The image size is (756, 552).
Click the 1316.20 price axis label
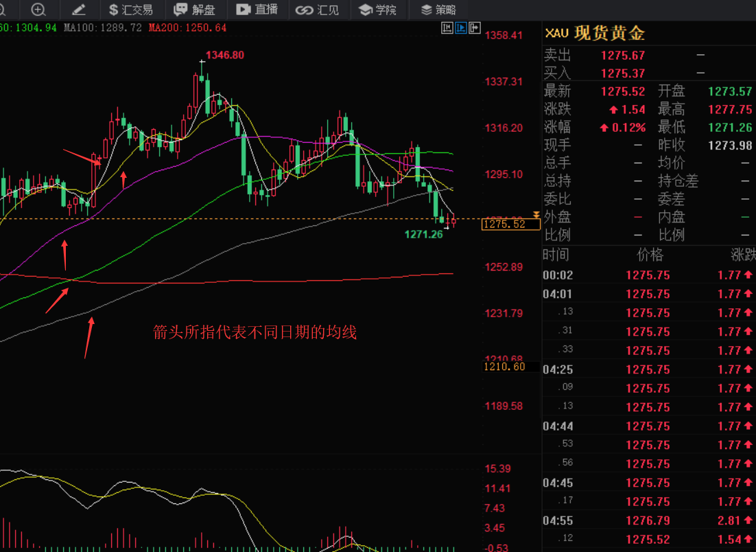[x=504, y=128]
